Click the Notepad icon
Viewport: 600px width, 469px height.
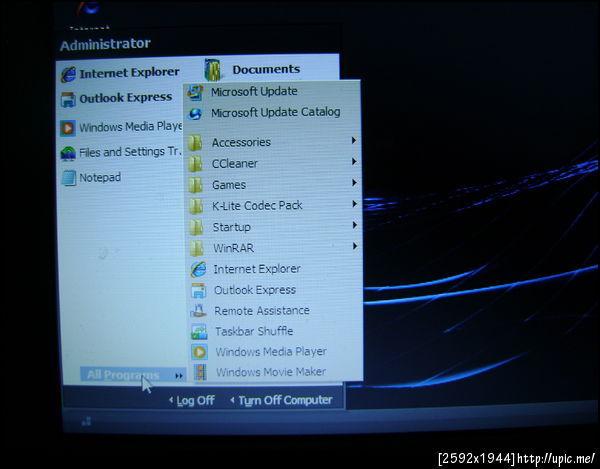click(69, 178)
